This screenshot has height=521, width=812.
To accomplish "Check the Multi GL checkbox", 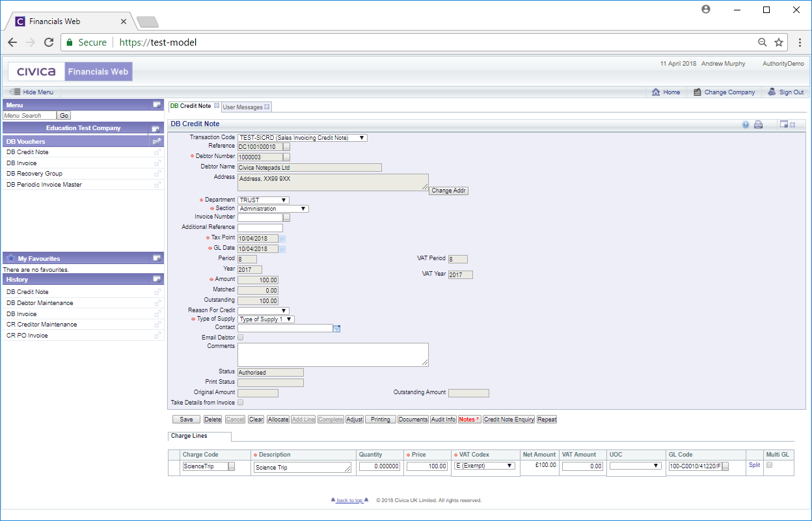I will tap(769, 465).
